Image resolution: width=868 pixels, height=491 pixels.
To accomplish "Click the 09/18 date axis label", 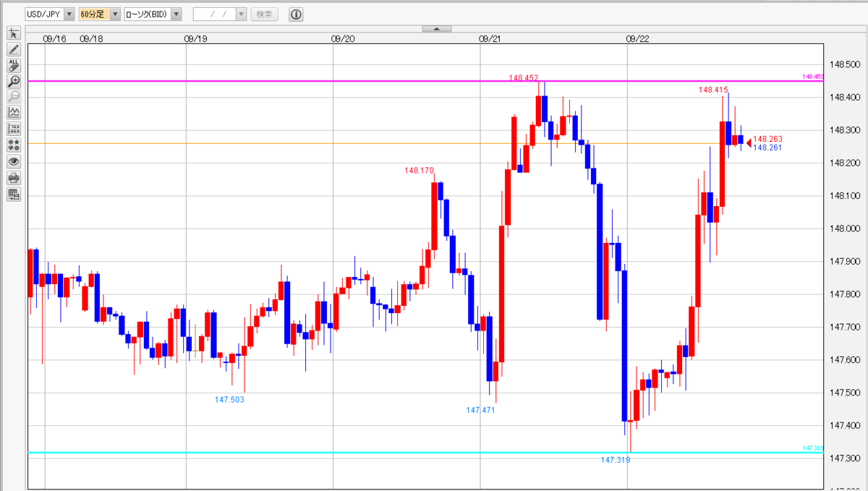I will coord(91,39).
